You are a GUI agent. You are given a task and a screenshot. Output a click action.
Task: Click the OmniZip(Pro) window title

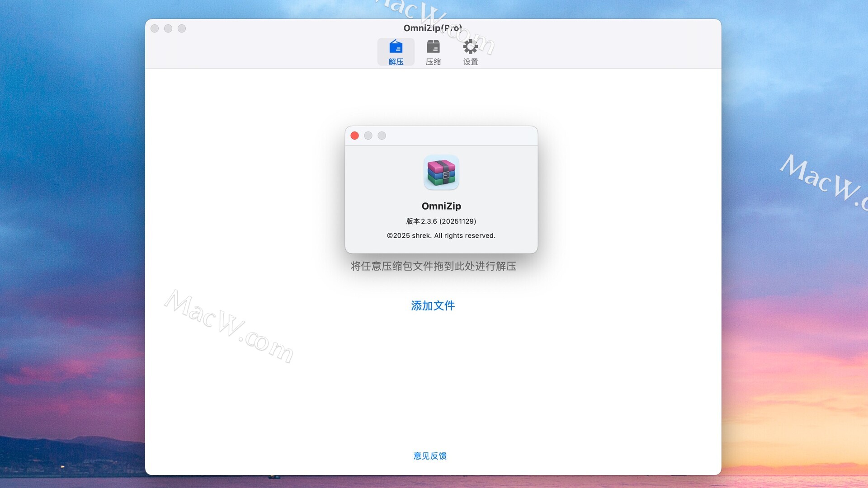(x=432, y=28)
